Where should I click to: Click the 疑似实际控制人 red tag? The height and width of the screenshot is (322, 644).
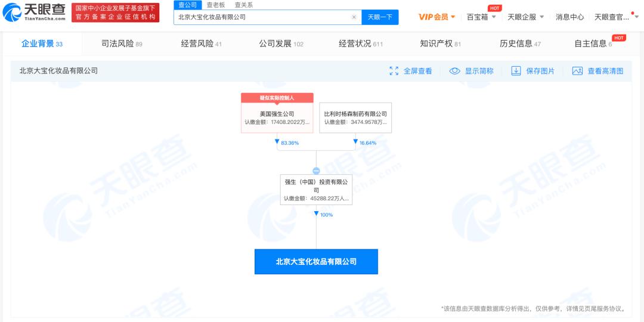pyautogui.click(x=277, y=98)
